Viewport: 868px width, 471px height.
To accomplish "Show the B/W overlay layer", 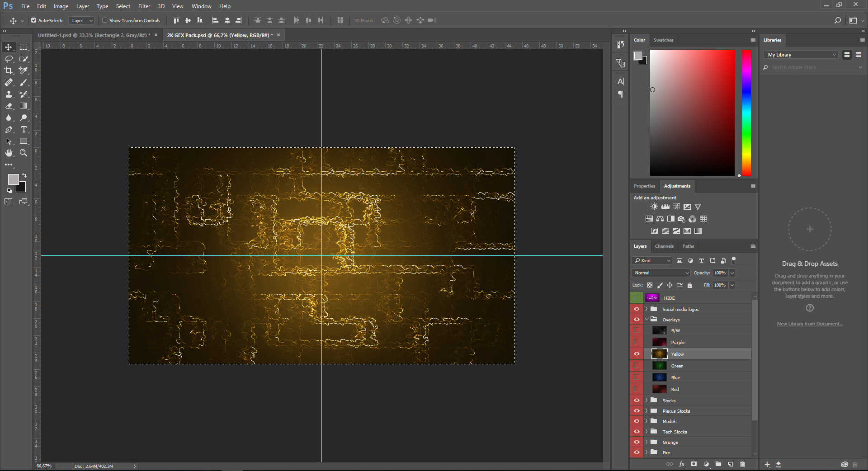I will coord(637,330).
